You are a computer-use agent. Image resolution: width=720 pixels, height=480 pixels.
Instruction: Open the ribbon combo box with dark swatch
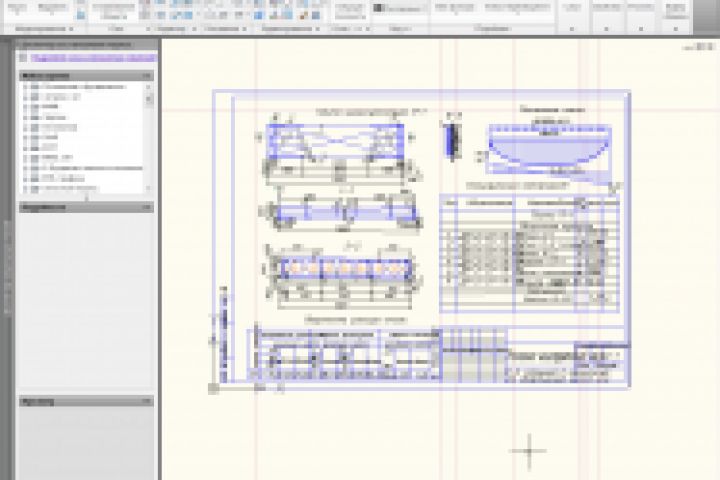coord(399,8)
